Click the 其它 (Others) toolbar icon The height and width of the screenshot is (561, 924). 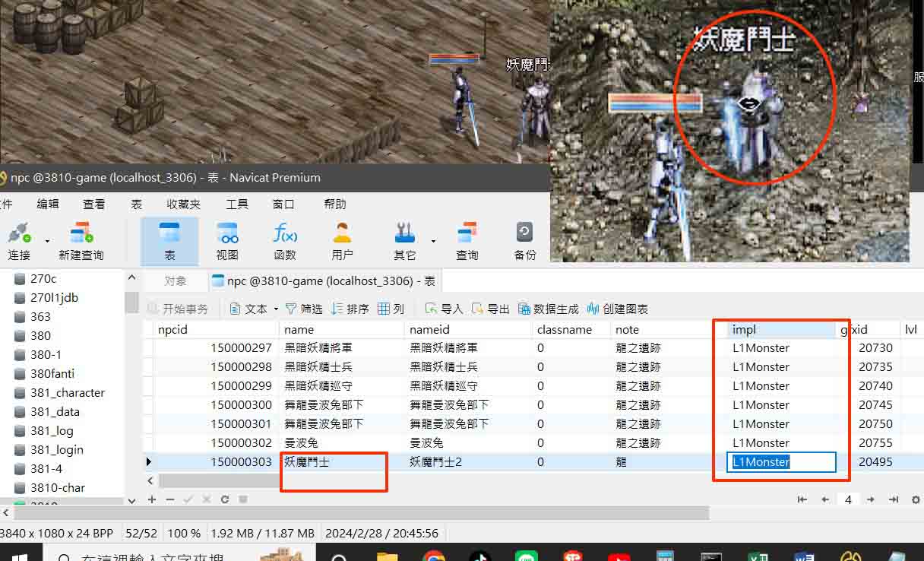coord(405,241)
